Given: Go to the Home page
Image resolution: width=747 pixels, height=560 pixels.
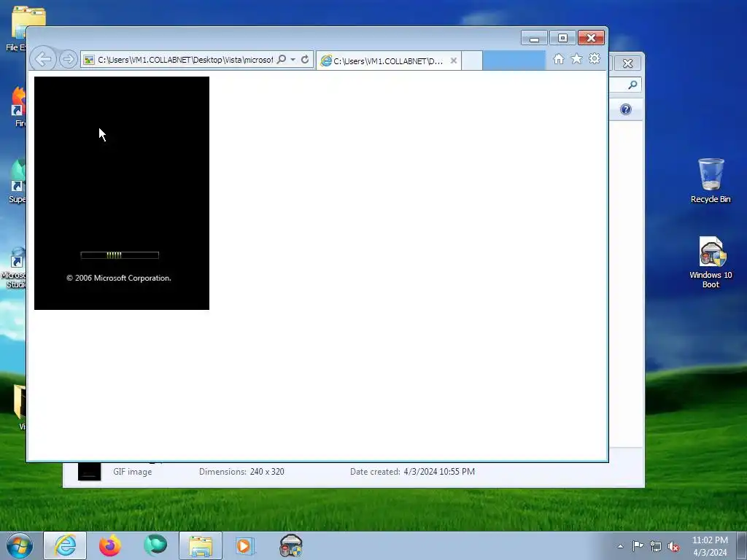Looking at the screenshot, I should [x=558, y=58].
